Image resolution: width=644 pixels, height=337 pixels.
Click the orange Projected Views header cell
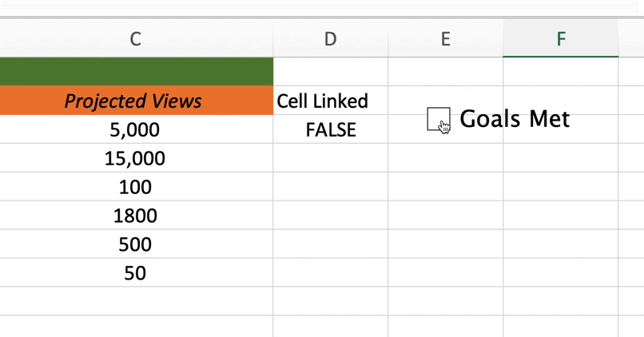click(x=136, y=101)
